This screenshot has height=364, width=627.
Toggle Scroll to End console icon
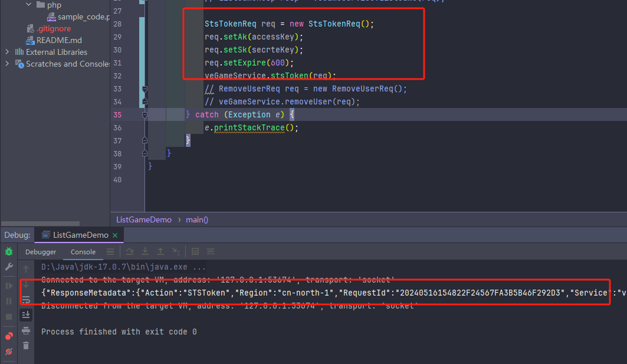(x=26, y=315)
